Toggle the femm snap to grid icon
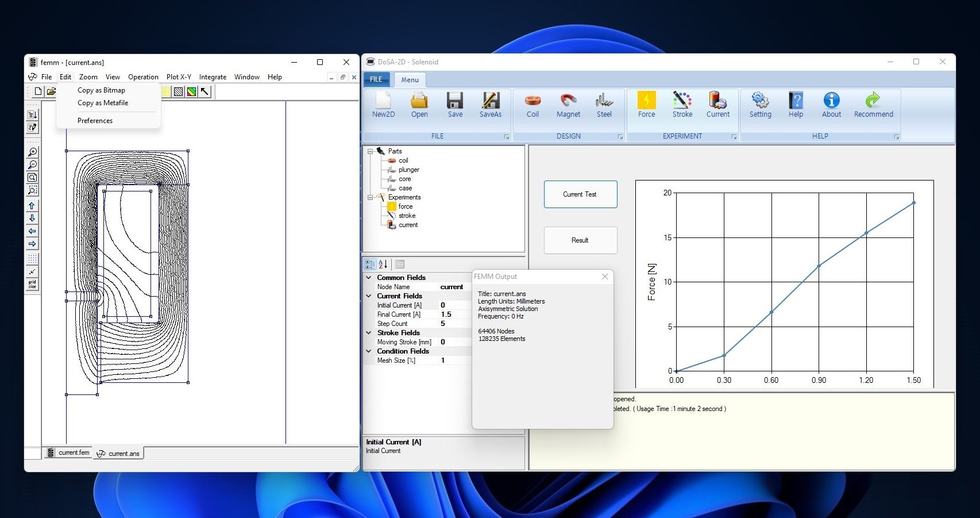 pyautogui.click(x=32, y=272)
